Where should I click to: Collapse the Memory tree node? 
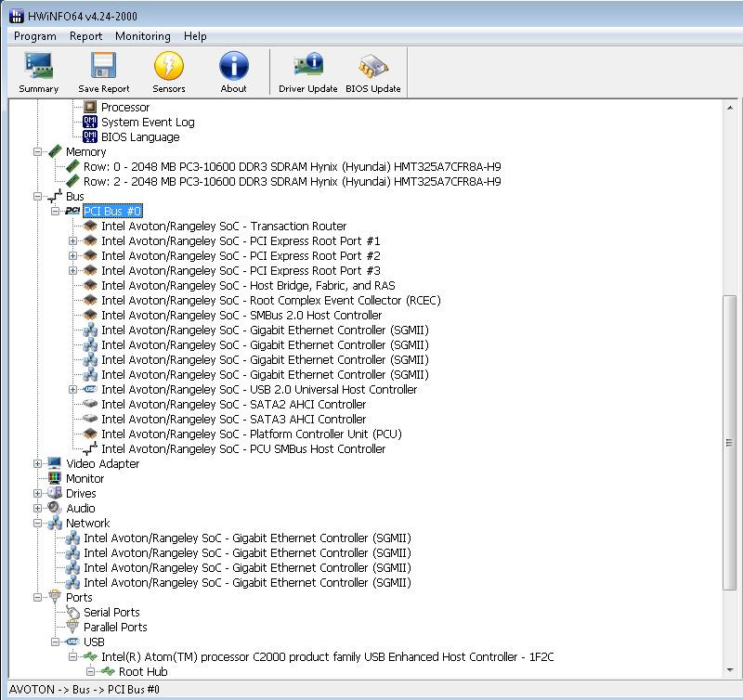pos(38,152)
